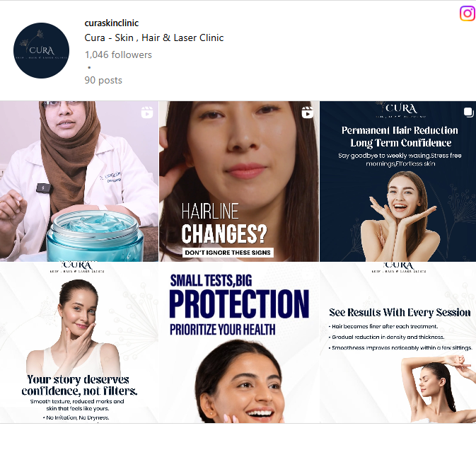This screenshot has width=476, height=462.
Task: Click Cura - Skin, Hair & Laser Clinic title
Action: [154, 37]
